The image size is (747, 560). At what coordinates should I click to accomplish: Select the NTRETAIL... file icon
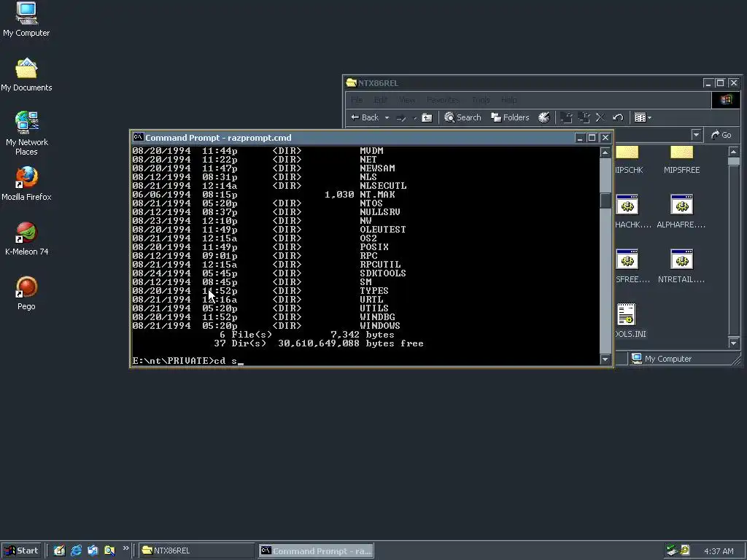point(681,266)
